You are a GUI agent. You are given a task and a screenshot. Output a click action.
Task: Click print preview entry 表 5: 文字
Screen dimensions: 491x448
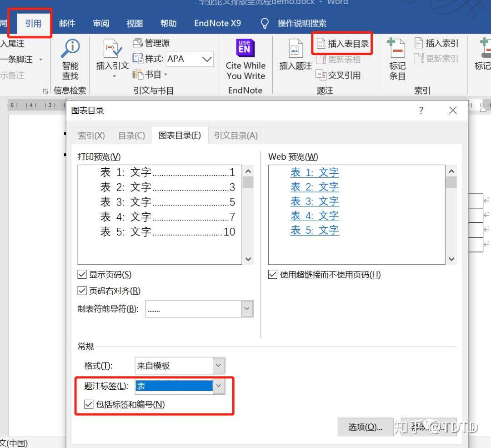point(167,232)
